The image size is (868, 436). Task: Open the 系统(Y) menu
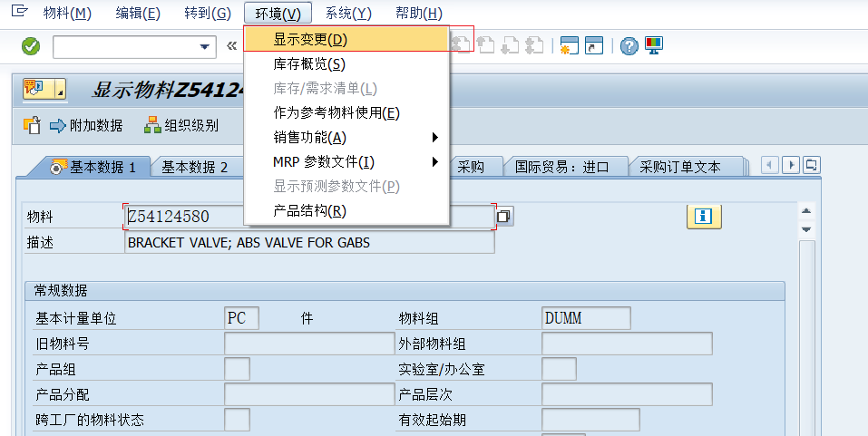[348, 14]
